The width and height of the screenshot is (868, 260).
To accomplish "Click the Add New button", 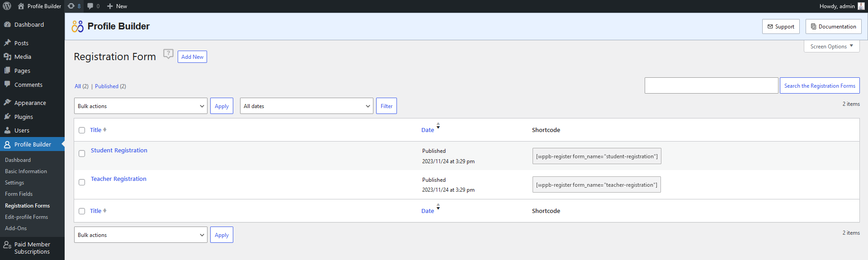I will (x=192, y=57).
